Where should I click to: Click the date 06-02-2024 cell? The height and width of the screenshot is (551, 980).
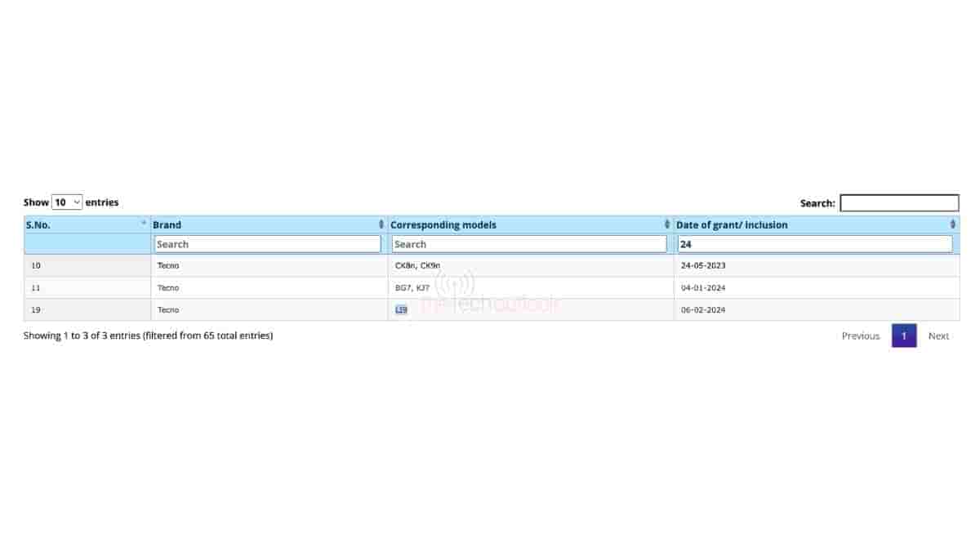[x=703, y=310]
